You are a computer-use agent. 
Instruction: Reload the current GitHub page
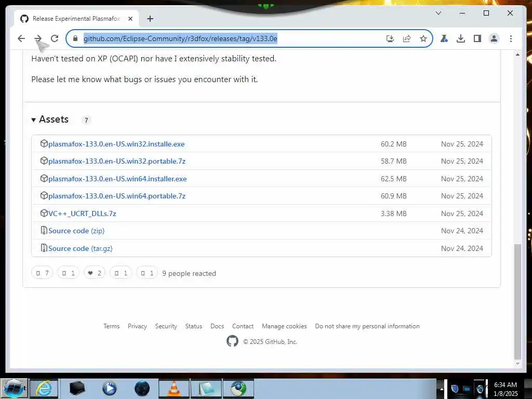point(55,38)
